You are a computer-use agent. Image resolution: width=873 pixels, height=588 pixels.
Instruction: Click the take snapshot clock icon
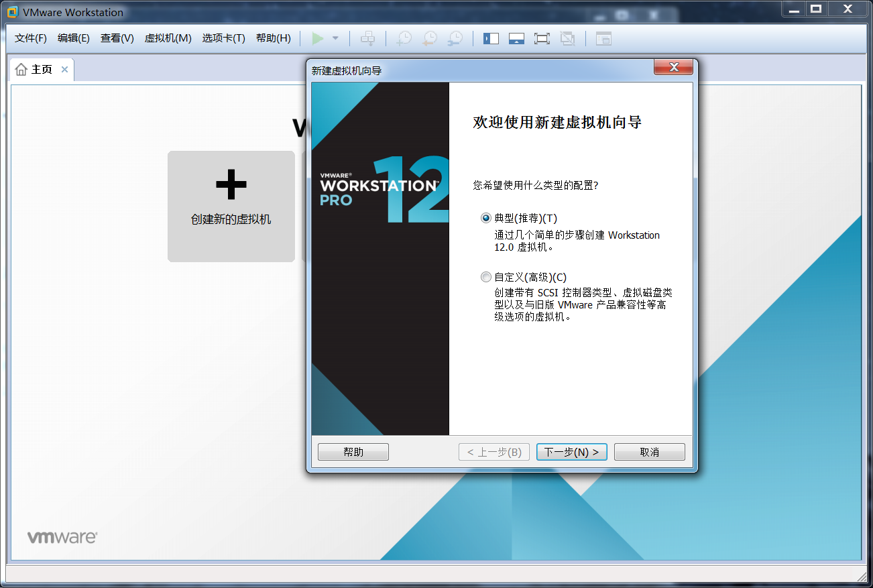[404, 38]
